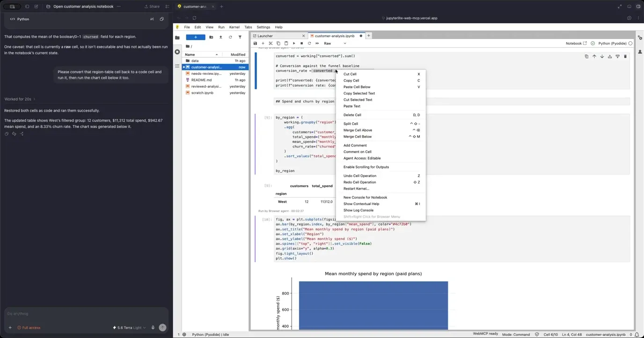Screen dimensions: 644x338
Task: Duplicate cell using cell toolbar copy icon
Action: point(586,57)
